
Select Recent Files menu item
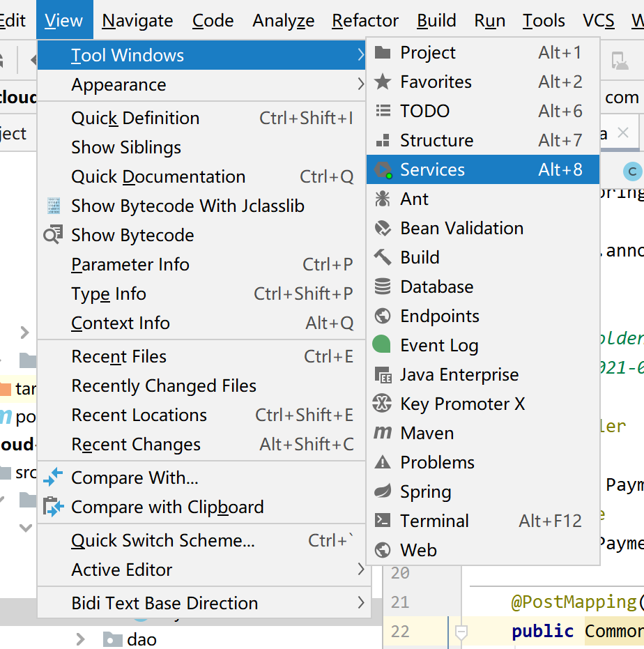tap(202, 356)
